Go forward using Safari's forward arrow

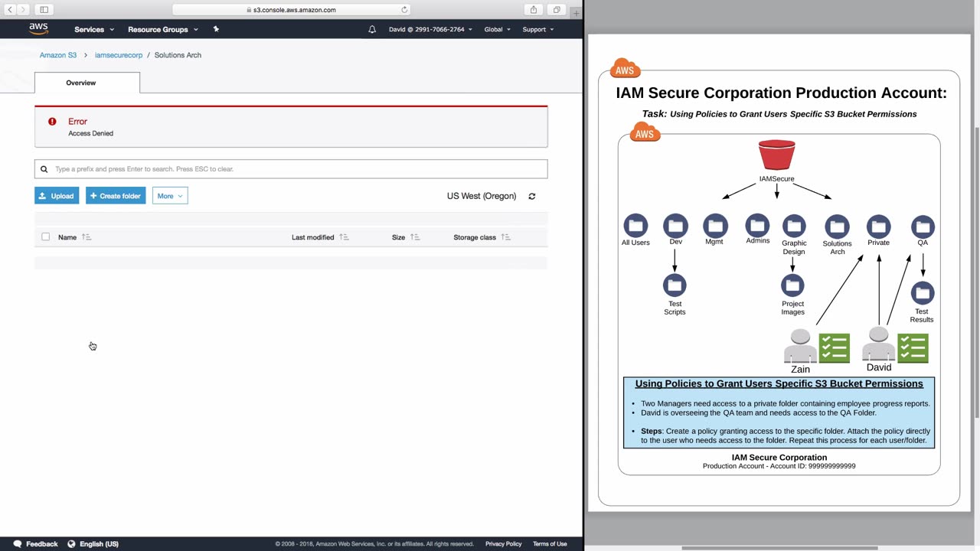click(x=23, y=10)
